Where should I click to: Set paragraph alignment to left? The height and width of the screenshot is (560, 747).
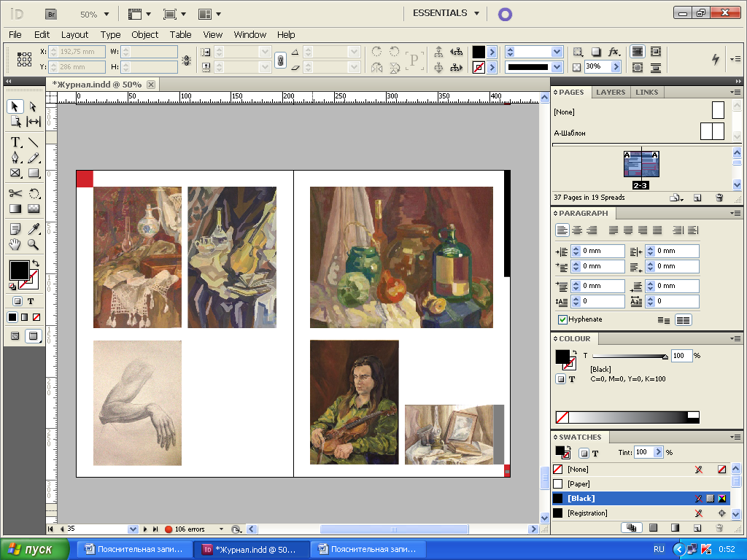562,230
